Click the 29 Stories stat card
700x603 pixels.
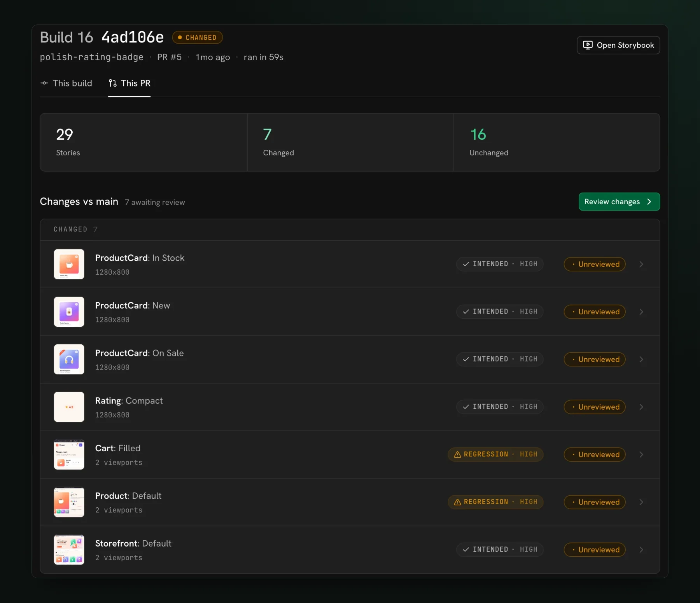tap(143, 142)
